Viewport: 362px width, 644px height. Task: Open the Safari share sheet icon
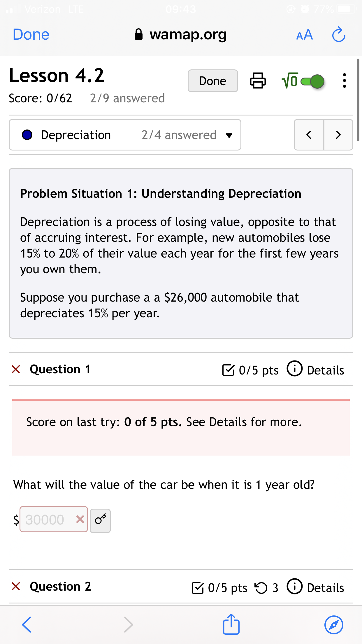(x=231, y=624)
